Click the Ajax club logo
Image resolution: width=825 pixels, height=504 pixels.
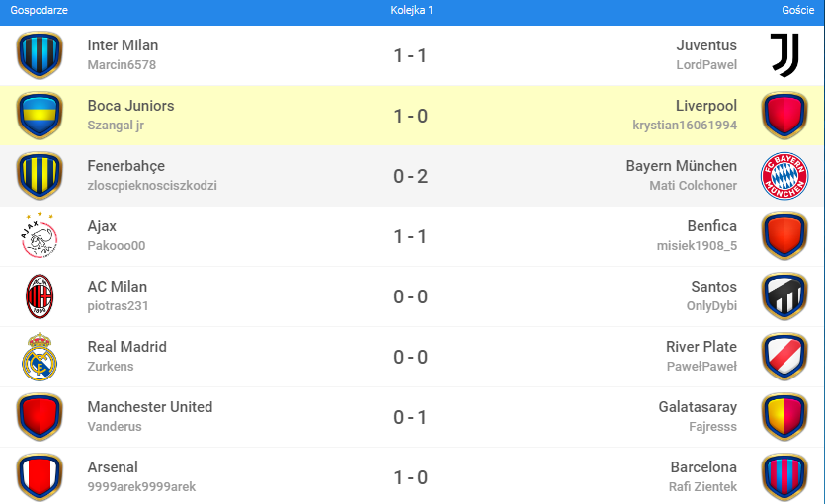coord(40,235)
